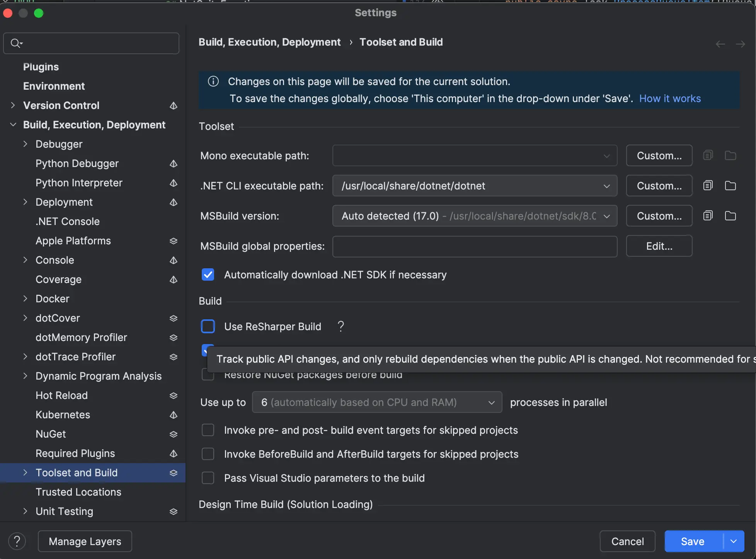Click the dotTrace Profiler icon
The width and height of the screenshot is (756, 559).
[x=173, y=357]
